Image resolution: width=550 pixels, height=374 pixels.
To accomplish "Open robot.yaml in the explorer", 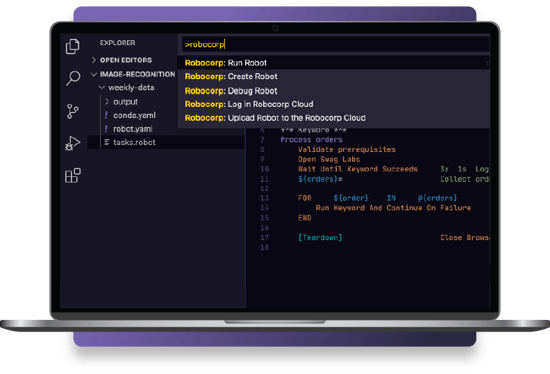I will pos(133,129).
